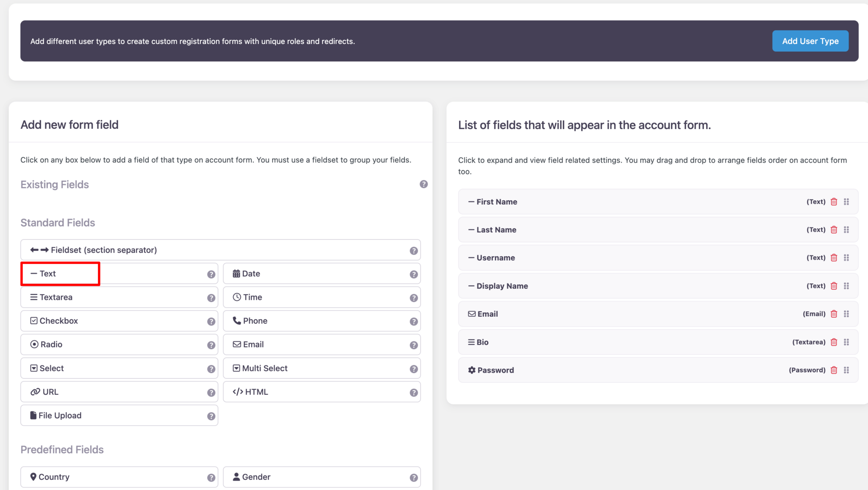Image resolution: width=868 pixels, height=490 pixels.
Task: Expand the First Name field settings
Action: pyautogui.click(x=658, y=202)
